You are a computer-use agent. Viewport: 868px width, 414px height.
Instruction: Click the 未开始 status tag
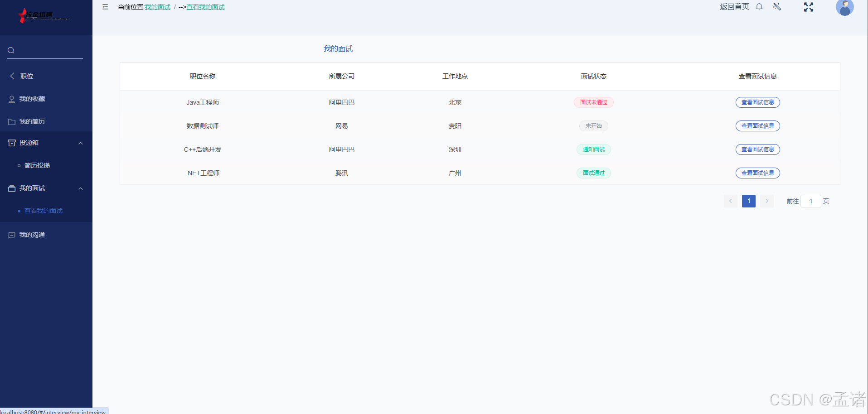click(x=593, y=126)
